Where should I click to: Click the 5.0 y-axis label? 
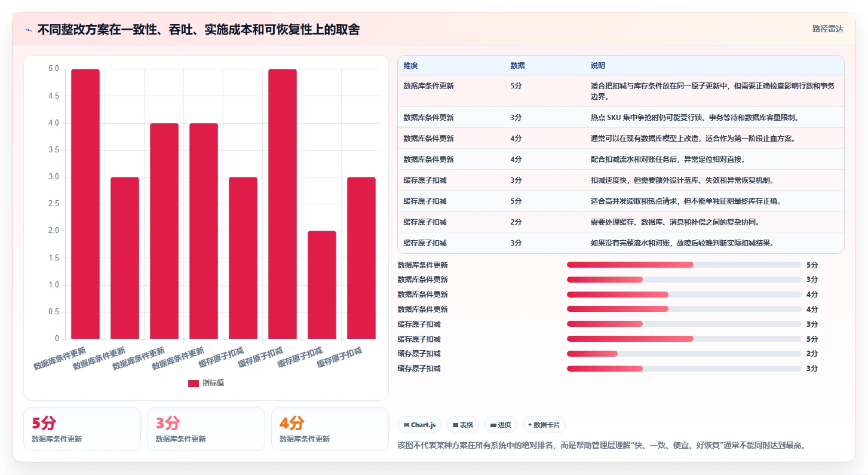54,69
